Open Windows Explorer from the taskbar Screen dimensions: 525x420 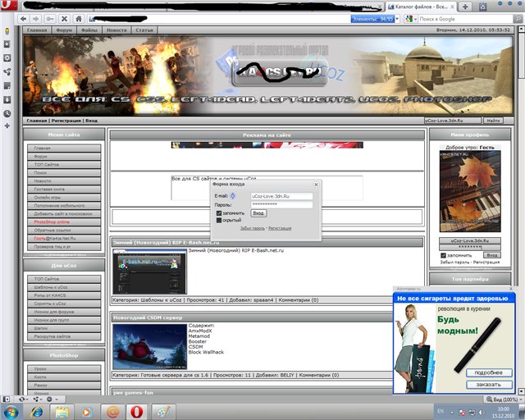coord(62,412)
